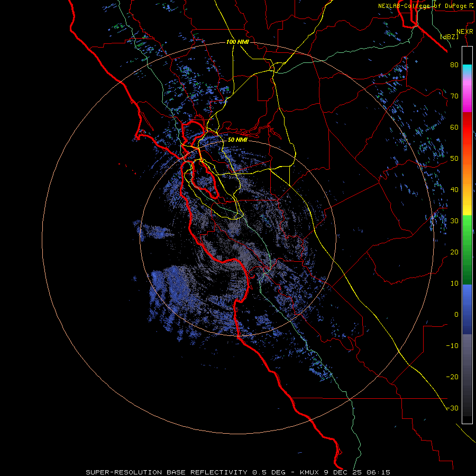Click the cyan segment of the color bar
Image resolution: width=476 pixels, height=476 pixels.
click(467, 69)
